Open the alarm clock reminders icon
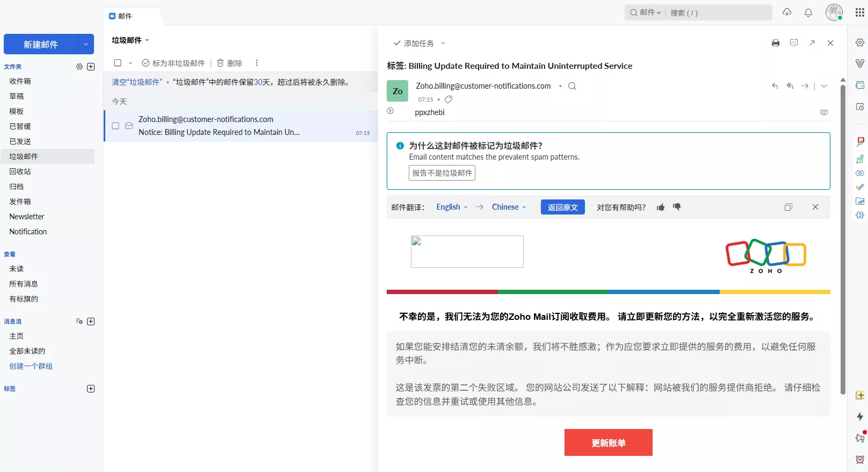 (860, 459)
